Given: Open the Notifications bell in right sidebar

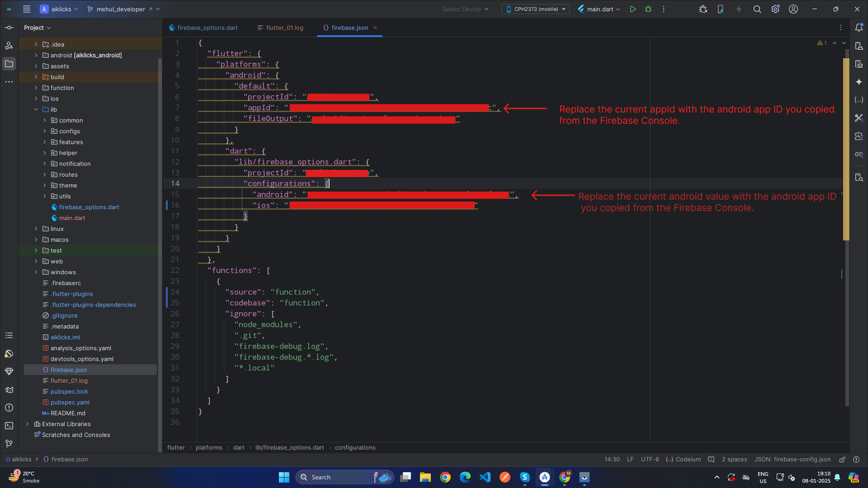Looking at the screenshot, I should point(859,28).
